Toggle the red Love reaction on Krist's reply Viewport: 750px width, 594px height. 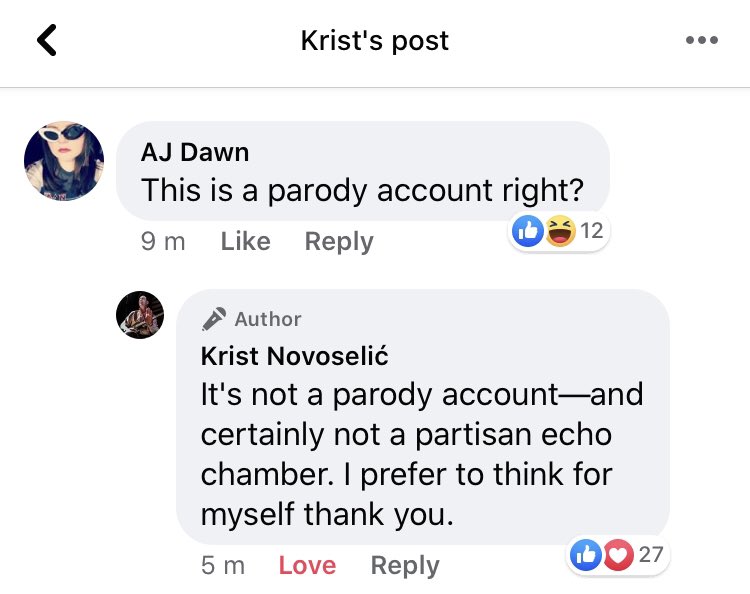coord(307,566)
